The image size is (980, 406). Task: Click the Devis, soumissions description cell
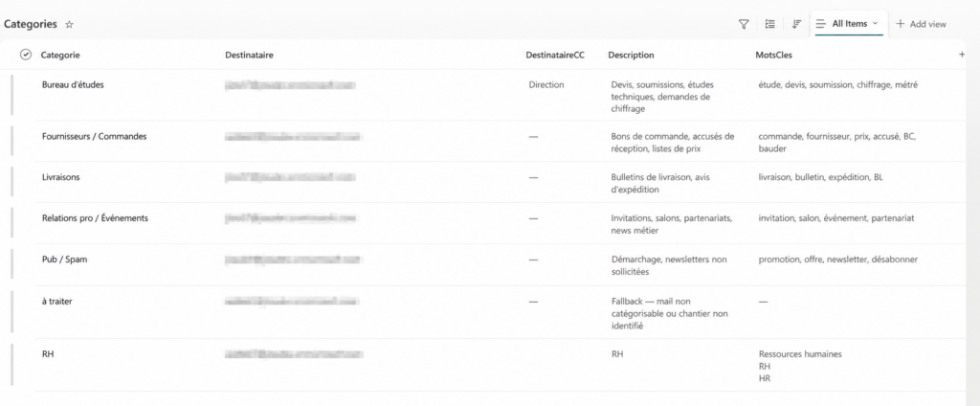tap(662, 97)
